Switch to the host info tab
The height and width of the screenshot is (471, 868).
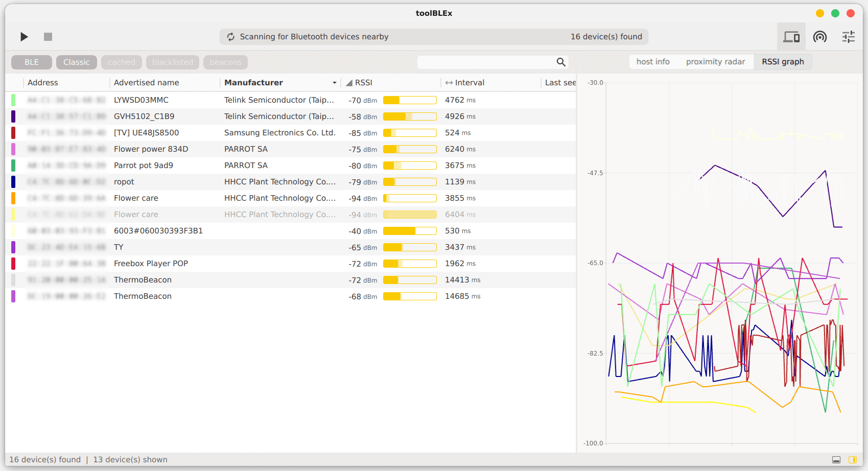[653, 62]
